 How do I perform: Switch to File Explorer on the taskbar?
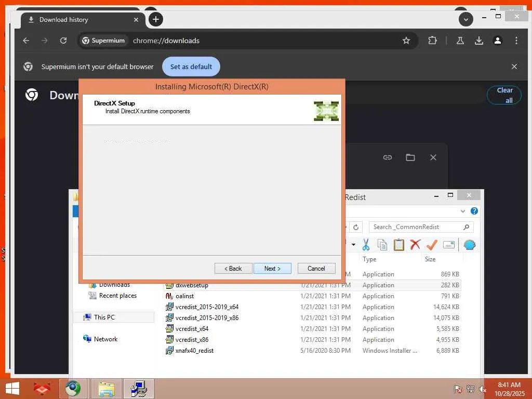(106, 389)
